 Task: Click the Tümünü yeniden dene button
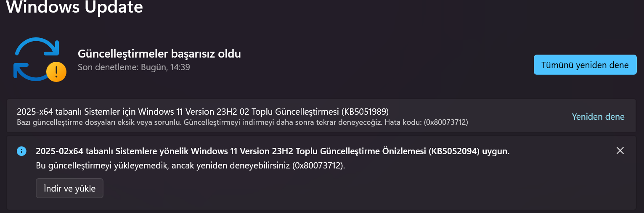pyautogui.click(x=585, y=65)
